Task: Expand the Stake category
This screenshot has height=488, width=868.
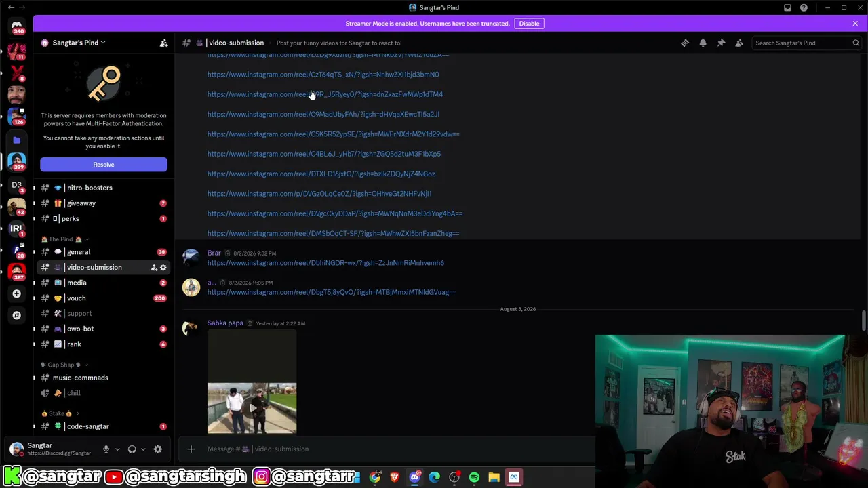Action: click(60, 413)
